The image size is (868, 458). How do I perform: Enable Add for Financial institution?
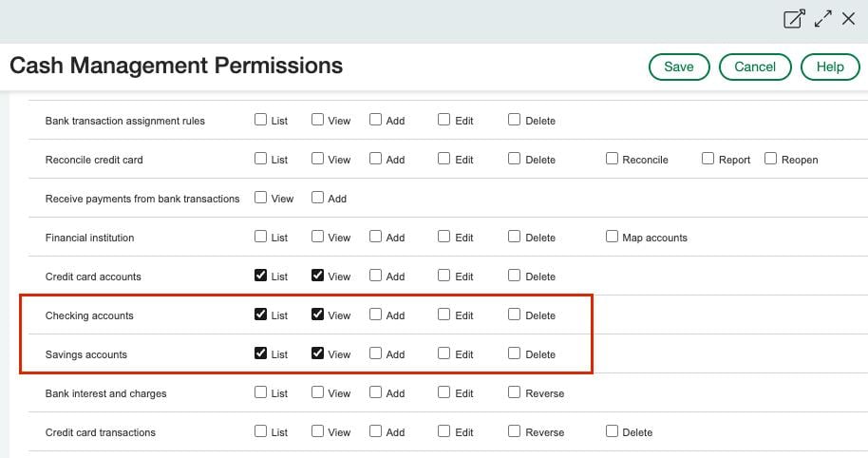click(376, 237)
